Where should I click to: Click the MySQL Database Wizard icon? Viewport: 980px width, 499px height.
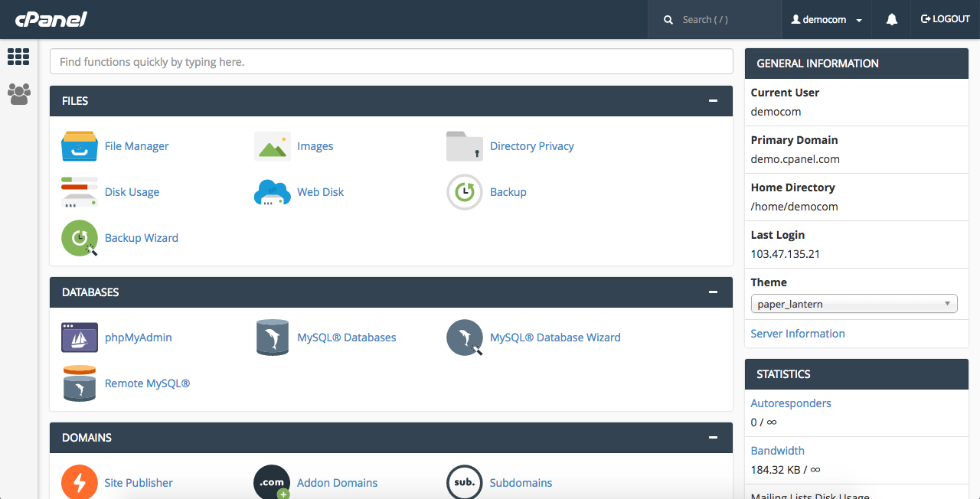click(x=465, y=338)
